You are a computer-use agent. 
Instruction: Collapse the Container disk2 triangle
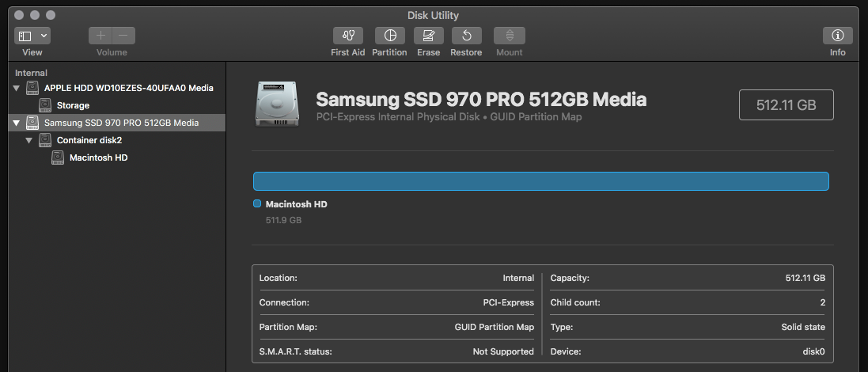(x=29, y=140)
